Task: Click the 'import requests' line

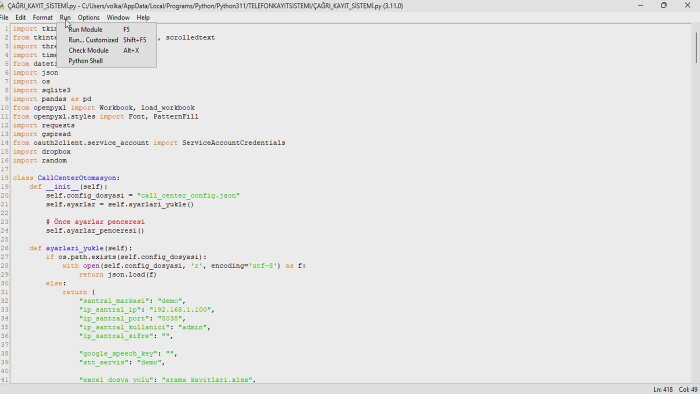Action: click(x=44, y=125)
